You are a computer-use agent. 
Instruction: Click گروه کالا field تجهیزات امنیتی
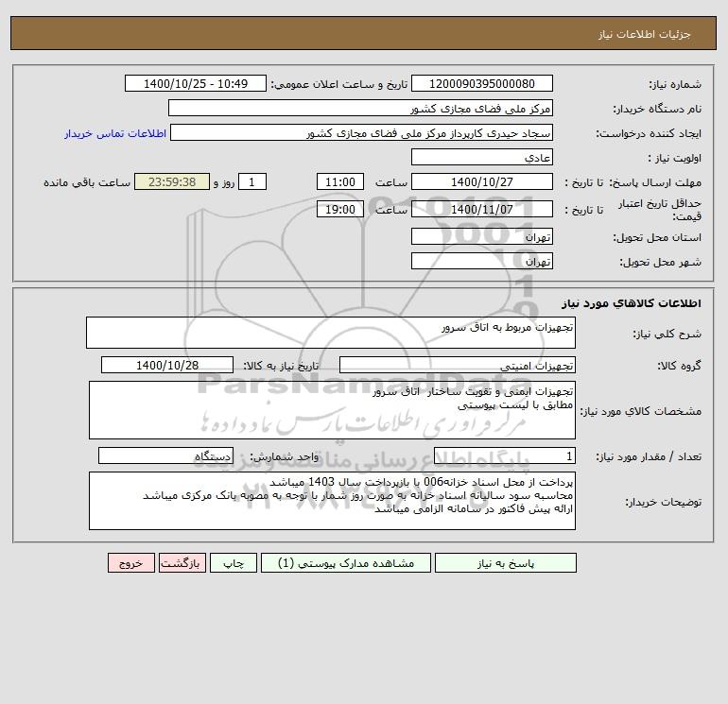point(458,365)
